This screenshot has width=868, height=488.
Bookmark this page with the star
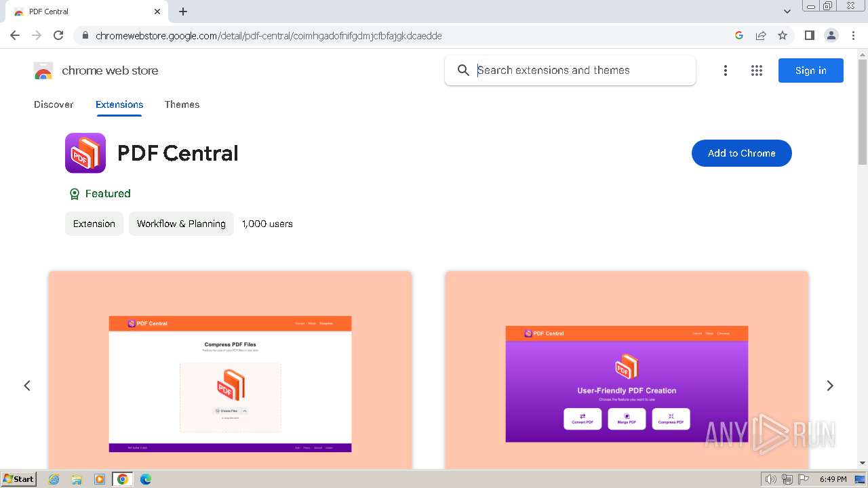coord(783,35)
